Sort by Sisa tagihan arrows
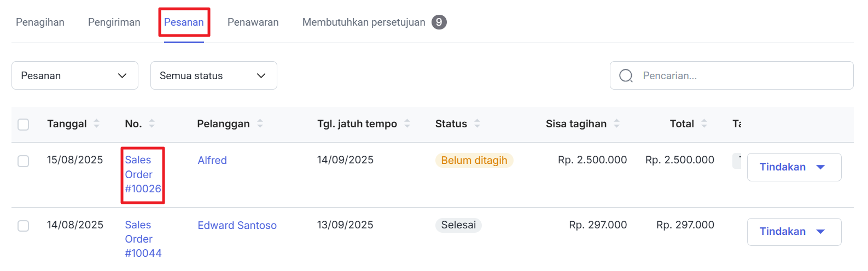868x271 pixels. pyautogui.click(x=617, y=123)
